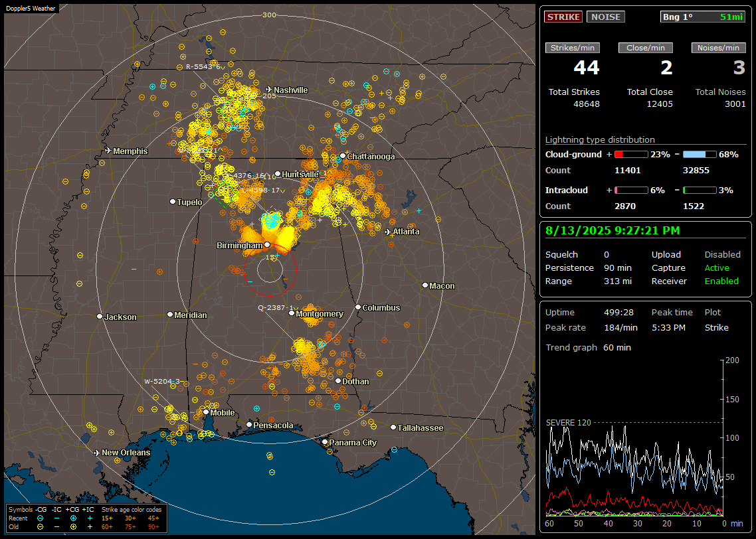Click the Squelch 0 value

pyautogui.click(x=607, y=254)
